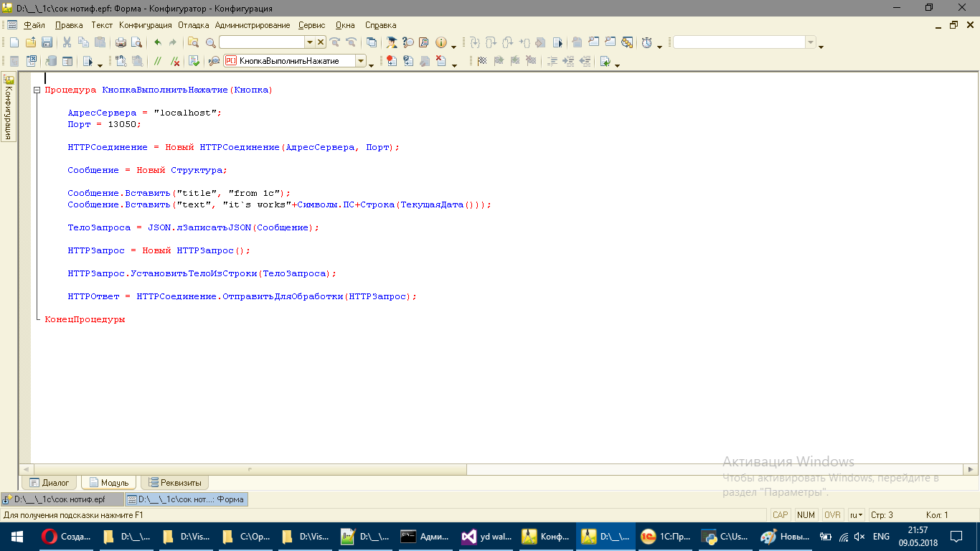The image size is (980, 551).
Task: Toggle CAP indicator in status bar
Action: 781,515
